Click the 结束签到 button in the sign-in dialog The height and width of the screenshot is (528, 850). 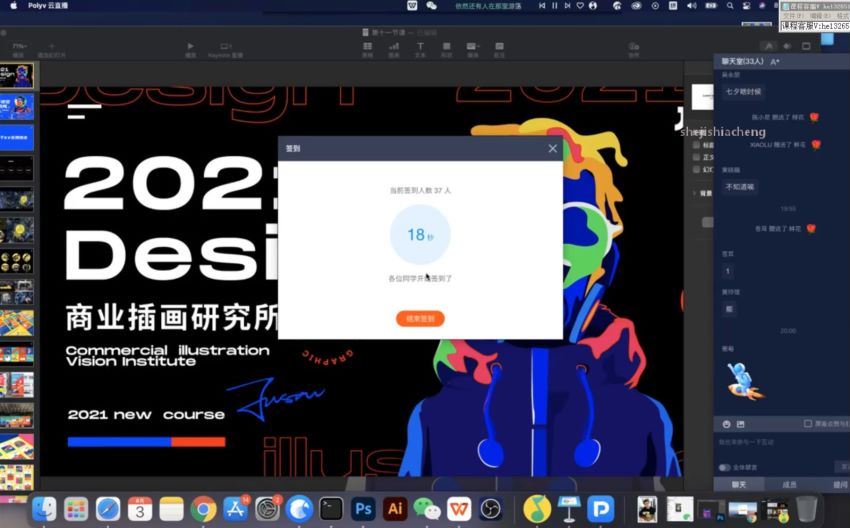point(420,319)
